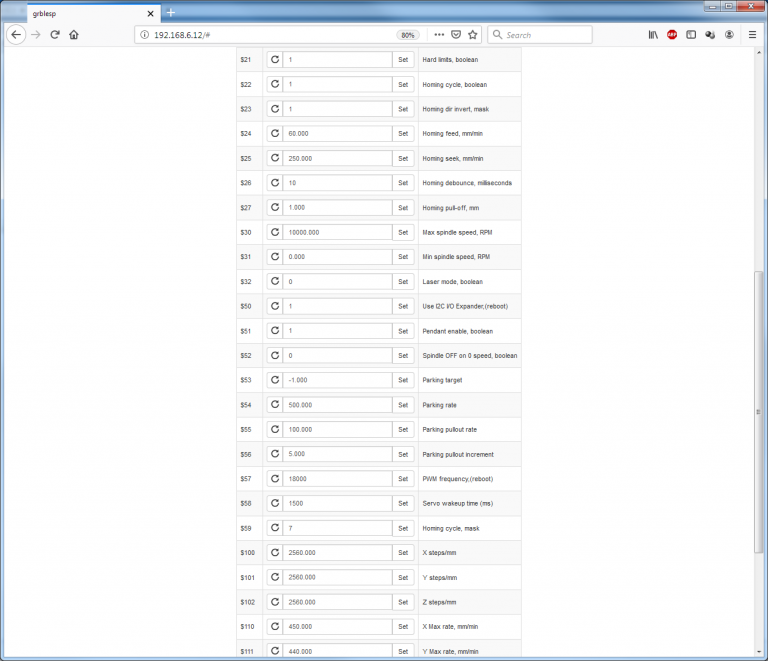The height and width of the screenshot is (661, 768).
Task: Click Set for $58 Servo wakeup time
Action: [x=403, y=503]
